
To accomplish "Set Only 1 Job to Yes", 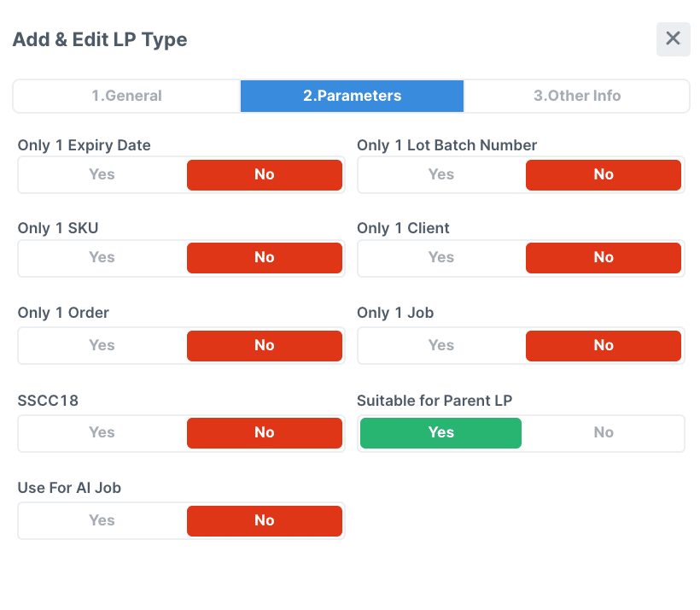I will pos(440,345).
